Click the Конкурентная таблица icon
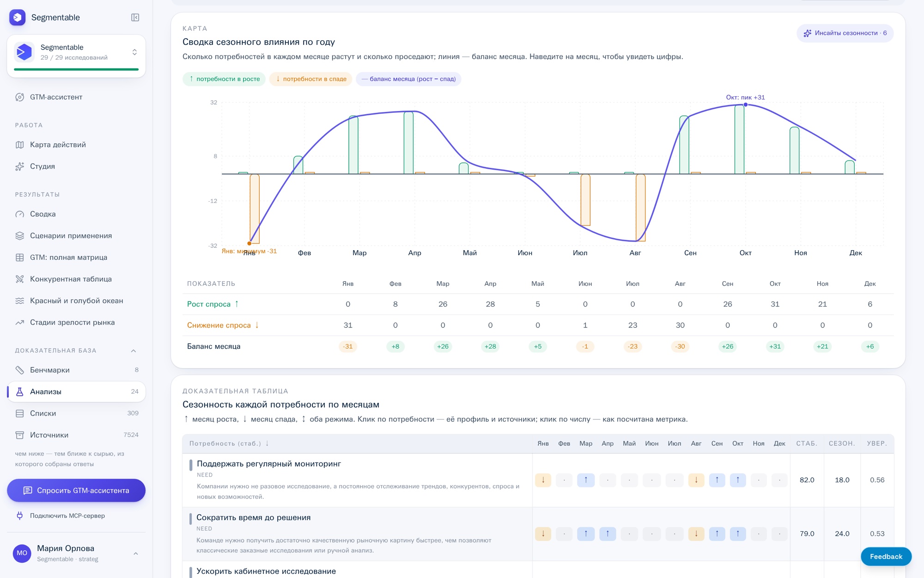The height and width of the screenshot is (578, 924). coord(19,279)
